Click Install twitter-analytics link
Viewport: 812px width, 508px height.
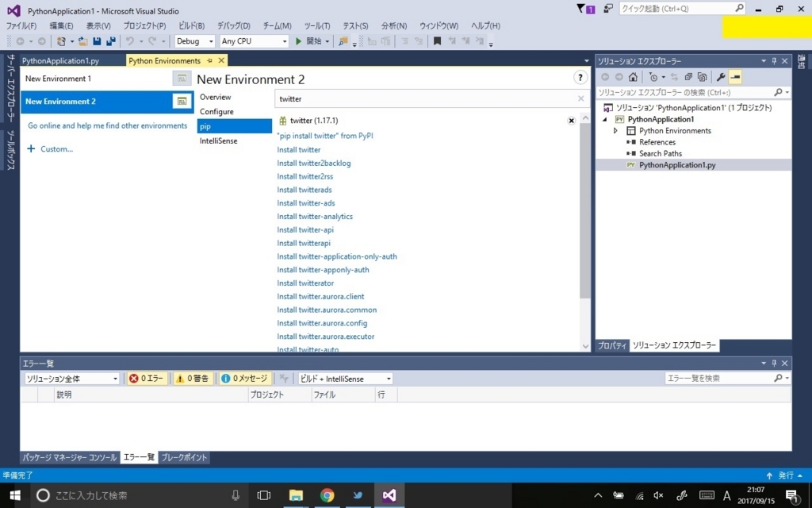click(315, 216)
